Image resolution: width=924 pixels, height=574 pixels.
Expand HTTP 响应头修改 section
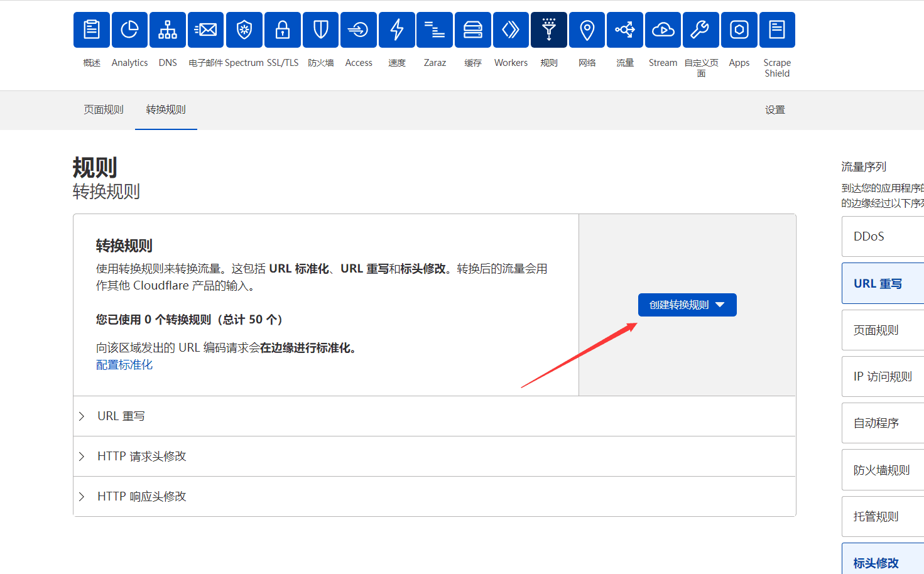pyautogui.click(x=141, y=497)
